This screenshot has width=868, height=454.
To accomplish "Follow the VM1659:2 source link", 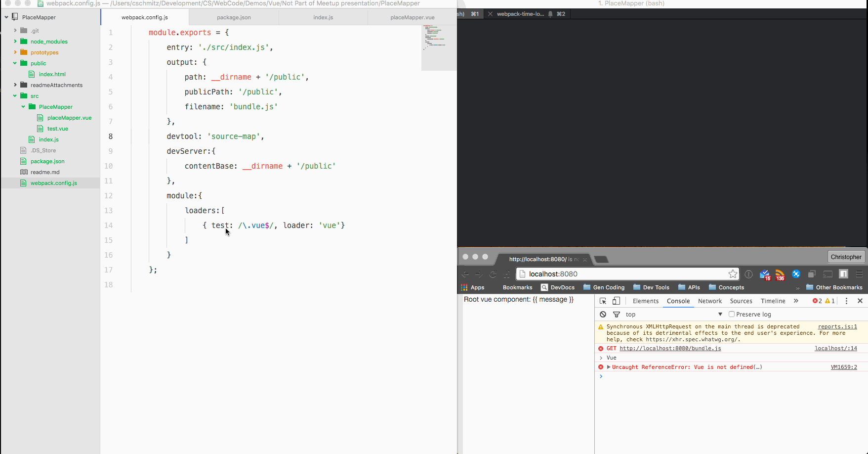I will (844, 367).
